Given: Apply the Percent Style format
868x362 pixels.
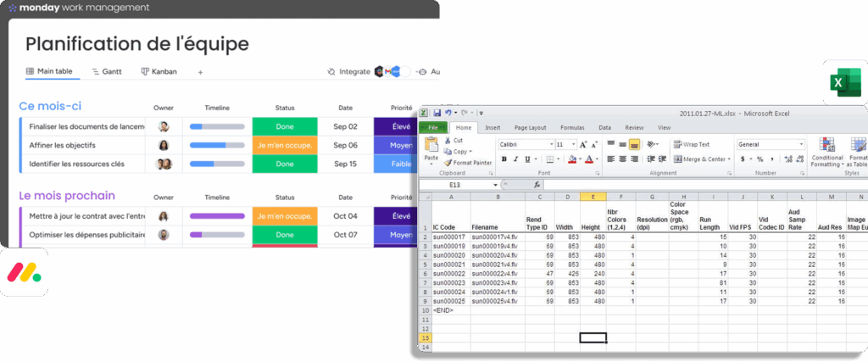Looking at the screenshot, I should pyautogui.click(x=759, y=159).
